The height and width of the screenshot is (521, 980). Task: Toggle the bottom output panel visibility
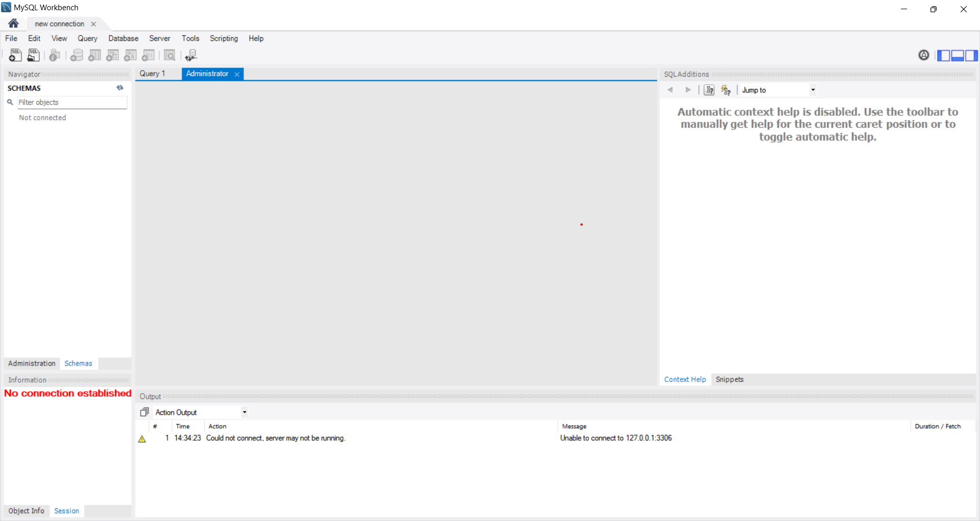[x=958, y=55]
